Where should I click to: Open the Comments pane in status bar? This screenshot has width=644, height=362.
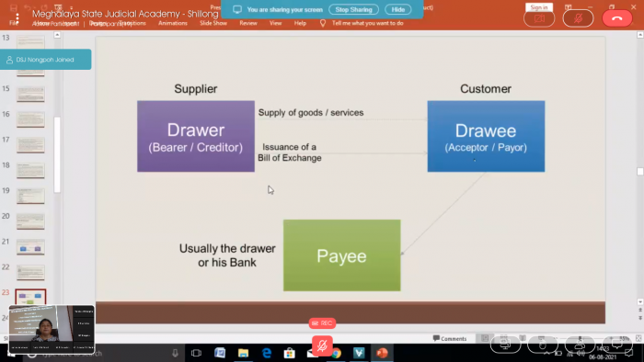click(x=450, y=339)
